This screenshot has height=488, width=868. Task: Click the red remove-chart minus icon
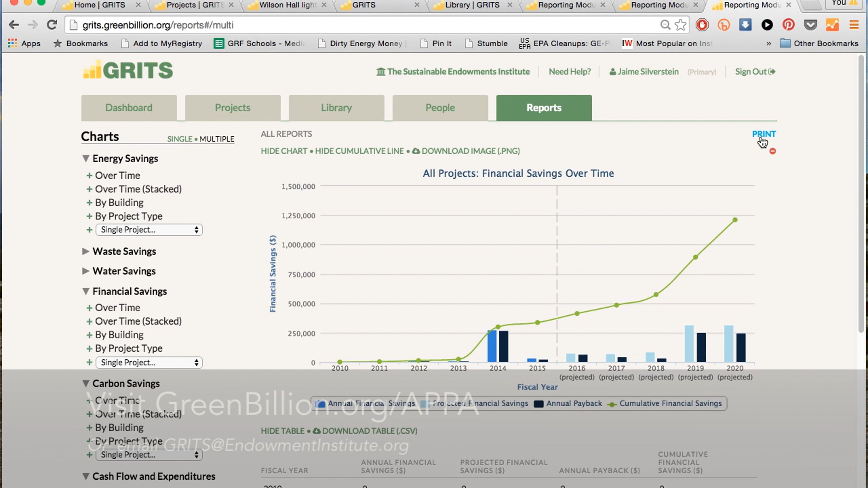pos(773,151)
